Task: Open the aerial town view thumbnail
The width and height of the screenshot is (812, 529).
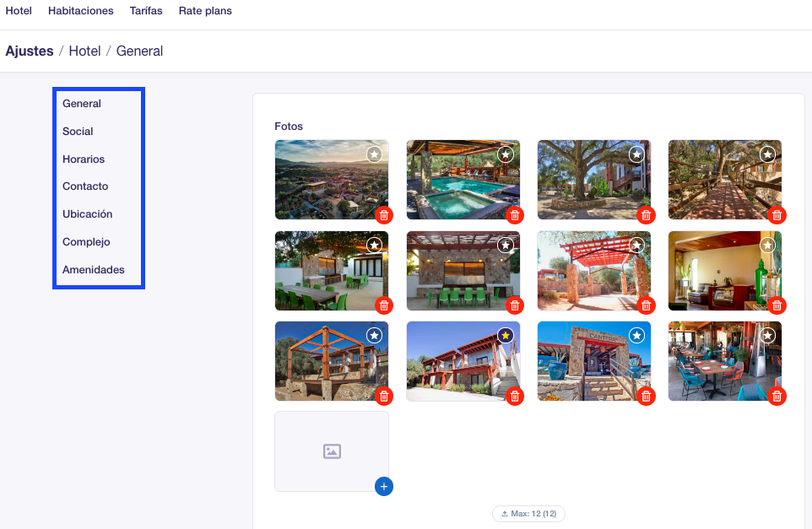Action: tap(332, 180)
